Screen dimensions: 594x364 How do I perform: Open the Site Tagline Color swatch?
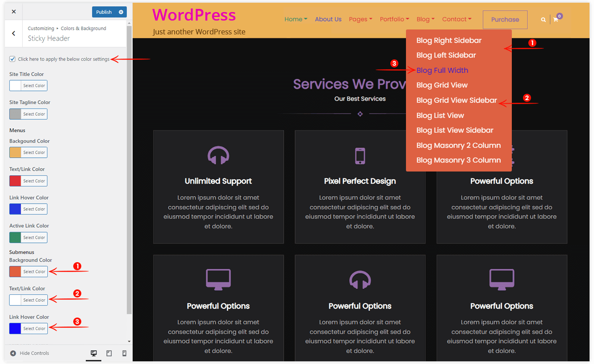coord(15,114)
